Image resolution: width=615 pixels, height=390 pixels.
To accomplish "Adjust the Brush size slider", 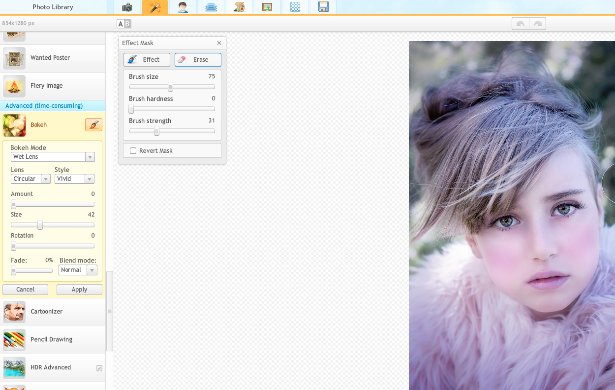I will (172, 87).
